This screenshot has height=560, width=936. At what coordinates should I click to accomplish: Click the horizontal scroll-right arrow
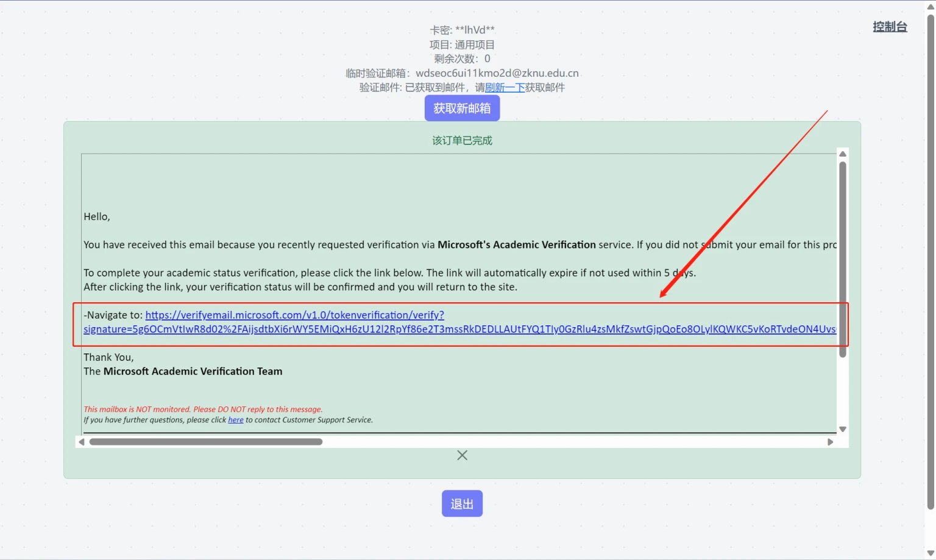coord(830,442)
